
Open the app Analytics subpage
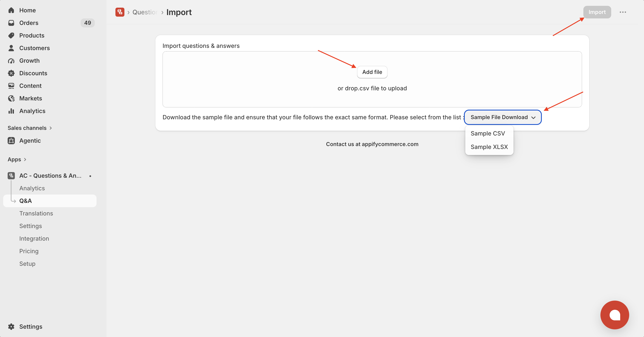coord(32,188)
